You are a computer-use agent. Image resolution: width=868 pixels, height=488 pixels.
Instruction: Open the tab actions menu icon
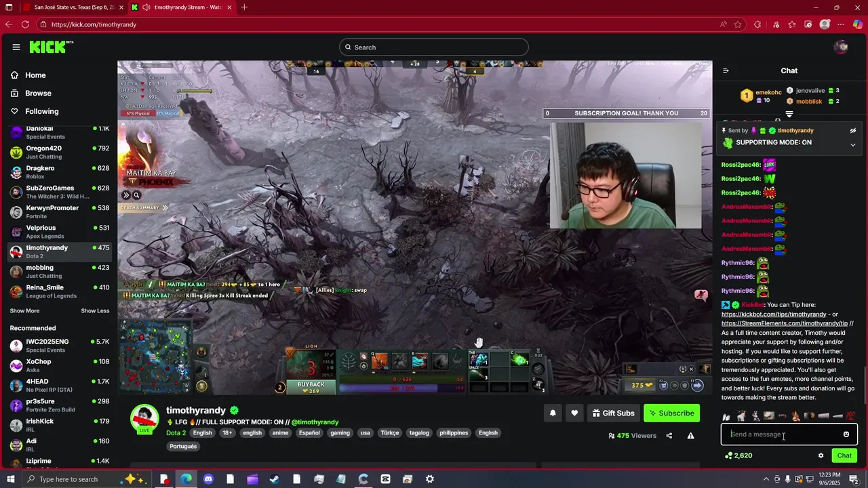(x=8, y=7)
